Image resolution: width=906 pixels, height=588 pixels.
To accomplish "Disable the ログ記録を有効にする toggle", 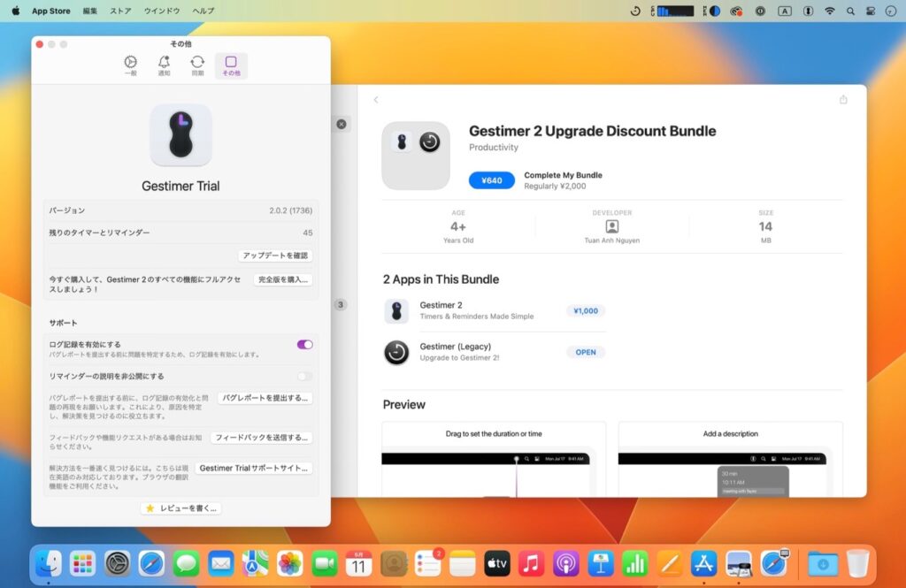I will (305, 344).
